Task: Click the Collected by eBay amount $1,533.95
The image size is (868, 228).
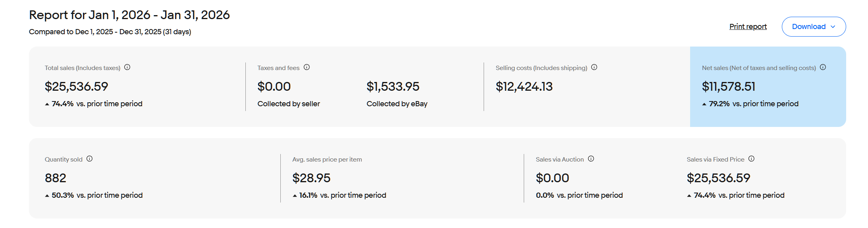Action: pos(393,86)
